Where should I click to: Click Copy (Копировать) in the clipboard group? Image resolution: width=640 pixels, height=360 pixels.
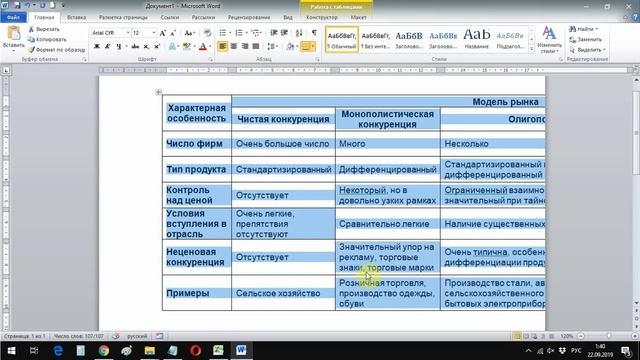(47, 40)
